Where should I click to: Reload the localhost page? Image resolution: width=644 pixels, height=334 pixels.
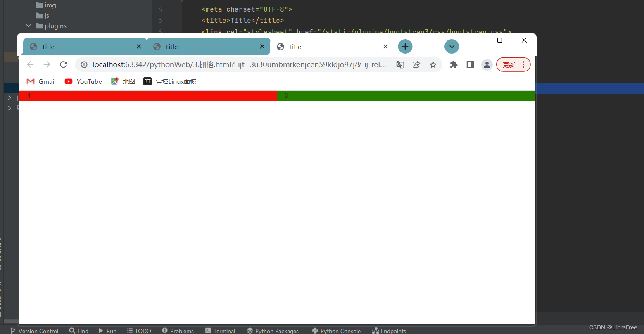tap(64, 64)
